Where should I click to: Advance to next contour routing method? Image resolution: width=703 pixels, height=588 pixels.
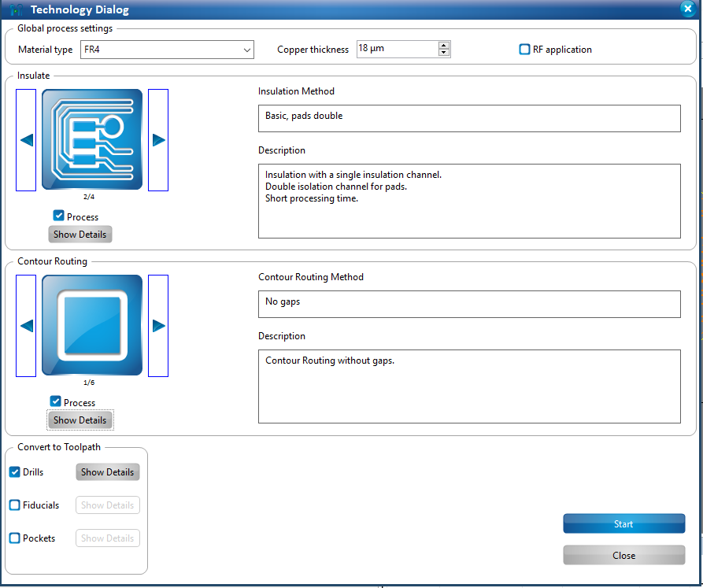(x=158, y=326)
